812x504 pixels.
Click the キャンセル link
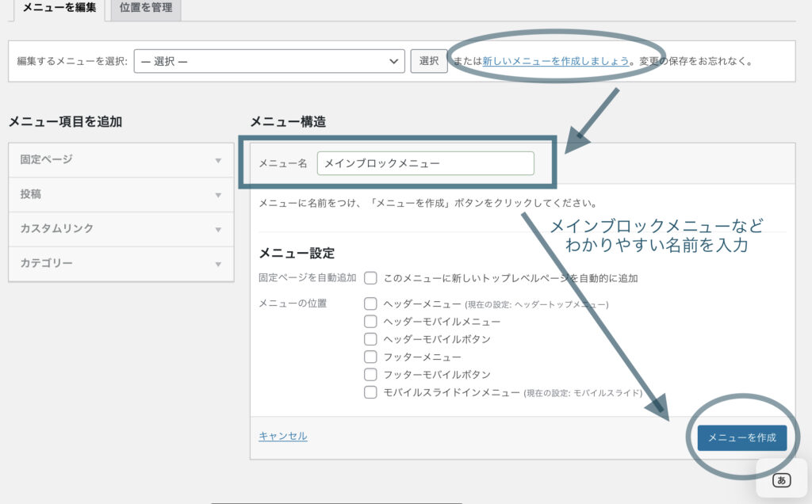click(x=282, y=436)
